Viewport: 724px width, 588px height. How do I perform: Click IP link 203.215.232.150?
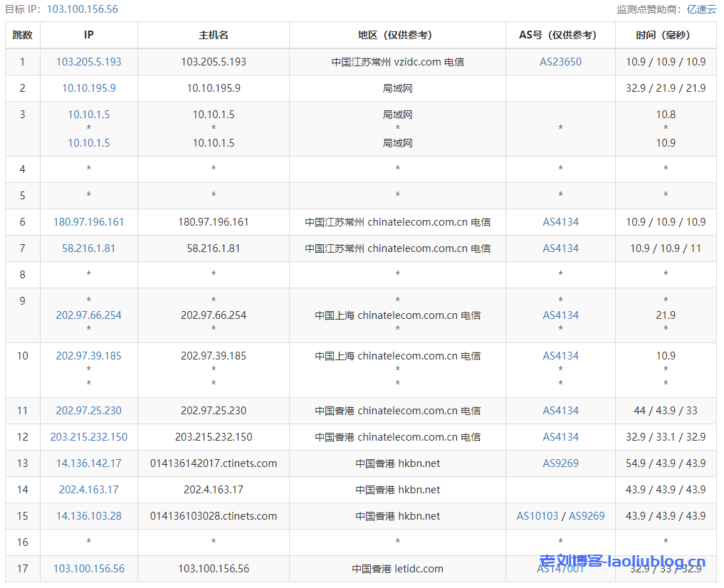pos(89,437)
